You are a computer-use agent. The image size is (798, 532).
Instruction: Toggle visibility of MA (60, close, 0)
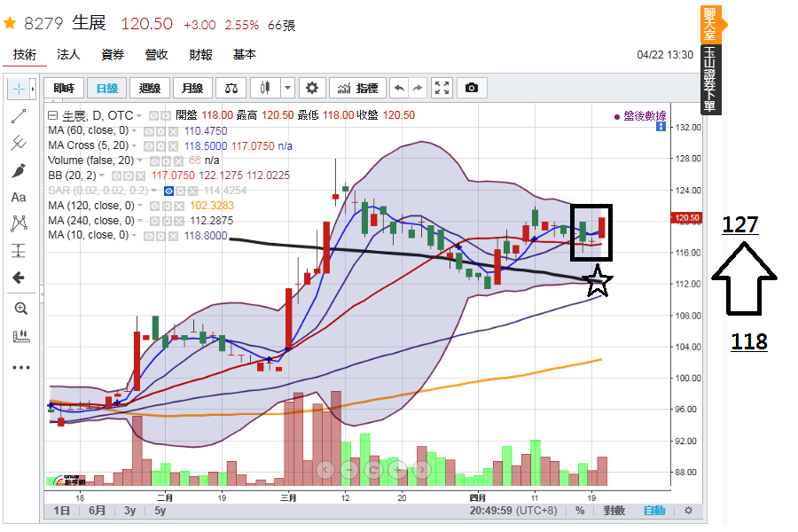[x=149, y=131]
